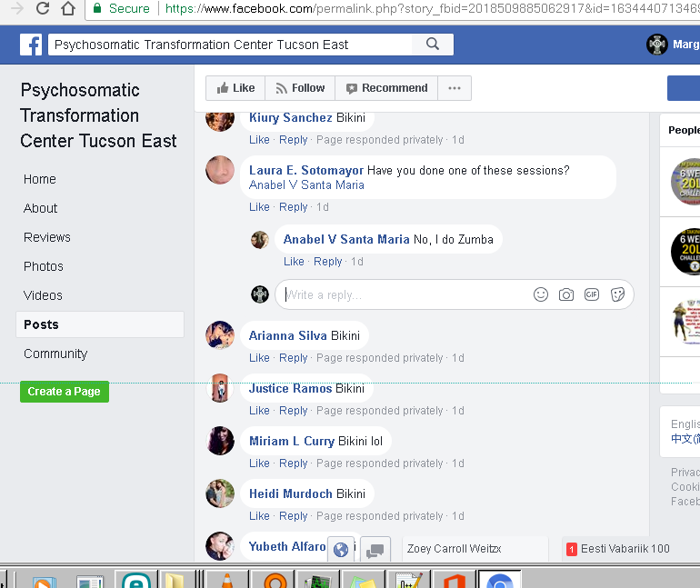The width and height of the screenshot is (700, 588).
Task: Like Miriam L Curry's comment
Action: (259, 463)
